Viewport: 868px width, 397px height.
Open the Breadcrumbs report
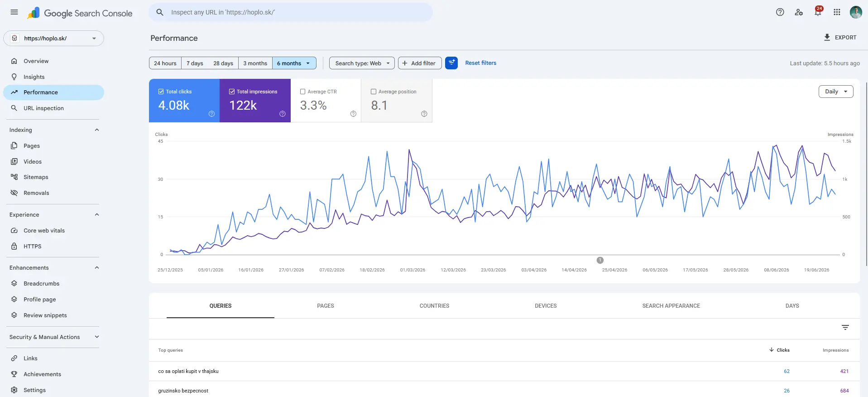pyautogui.click(x=53, y=283)
